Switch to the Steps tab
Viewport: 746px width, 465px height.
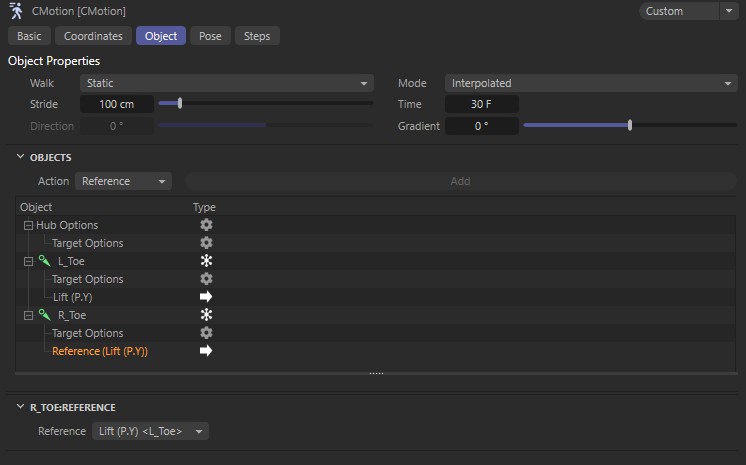[x=257, y=36]
